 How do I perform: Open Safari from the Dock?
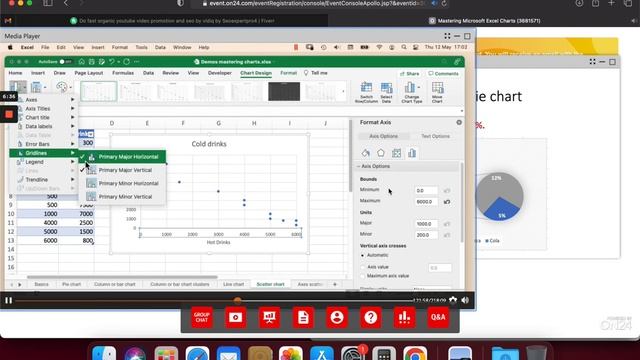point(197,353)
